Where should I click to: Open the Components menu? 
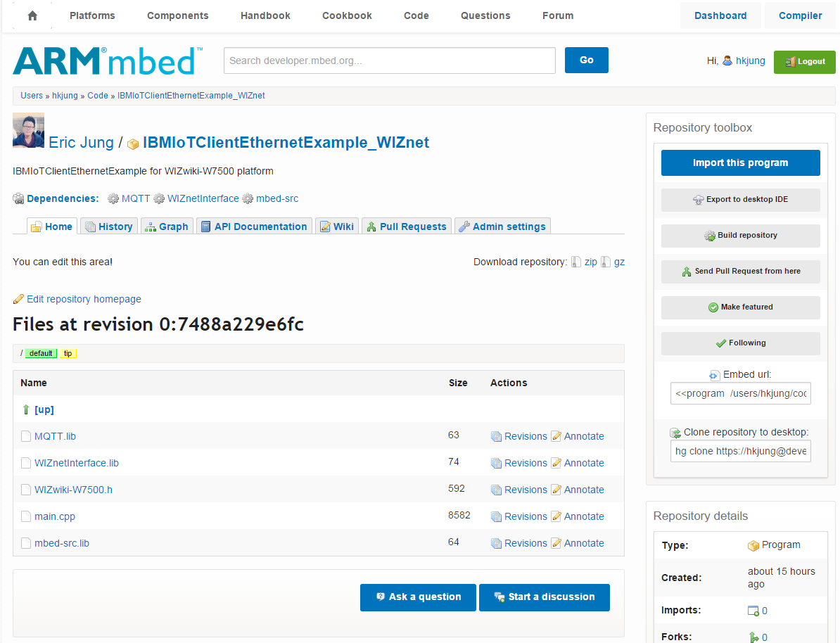tap(178, 15)
